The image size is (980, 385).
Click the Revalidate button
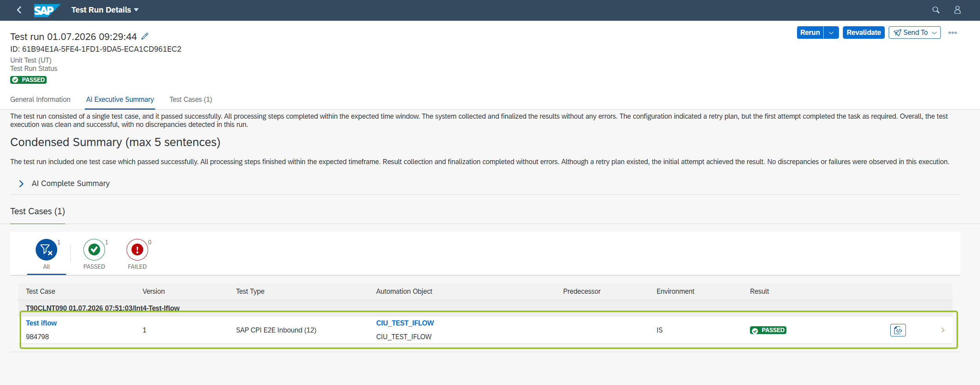coord(864,33)
